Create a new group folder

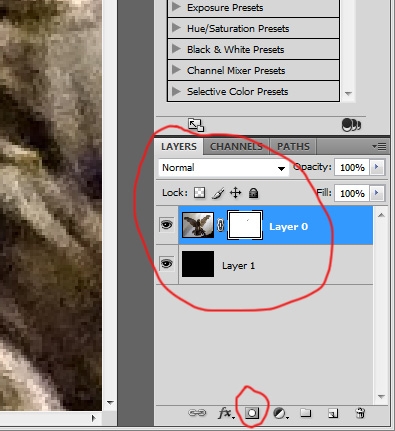306,413
